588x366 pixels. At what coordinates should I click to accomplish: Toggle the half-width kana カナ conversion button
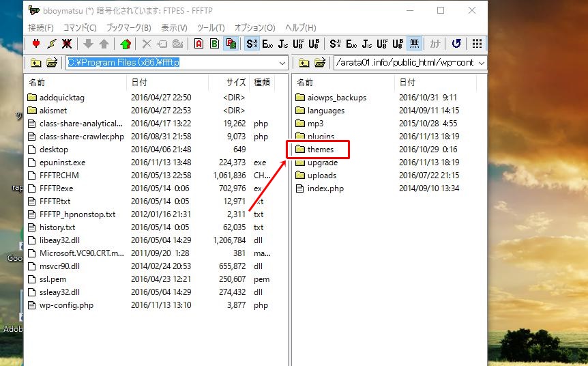point(435,44)
